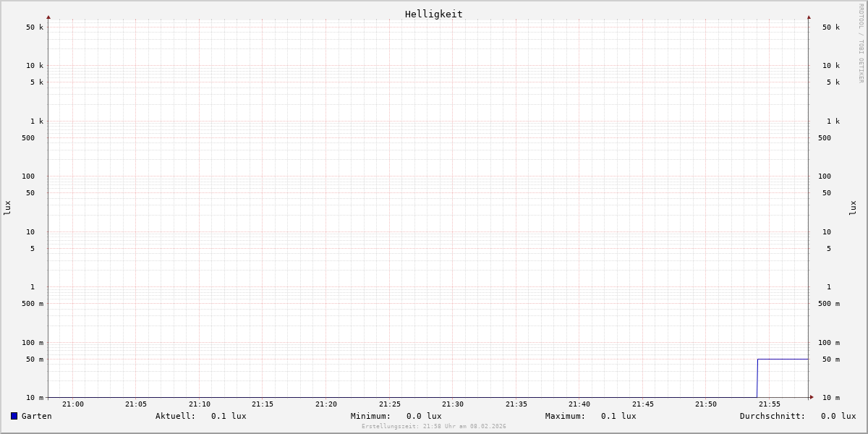Click the 21:30 time axis label
Screen dimensions: 868x434
(453, 404)
